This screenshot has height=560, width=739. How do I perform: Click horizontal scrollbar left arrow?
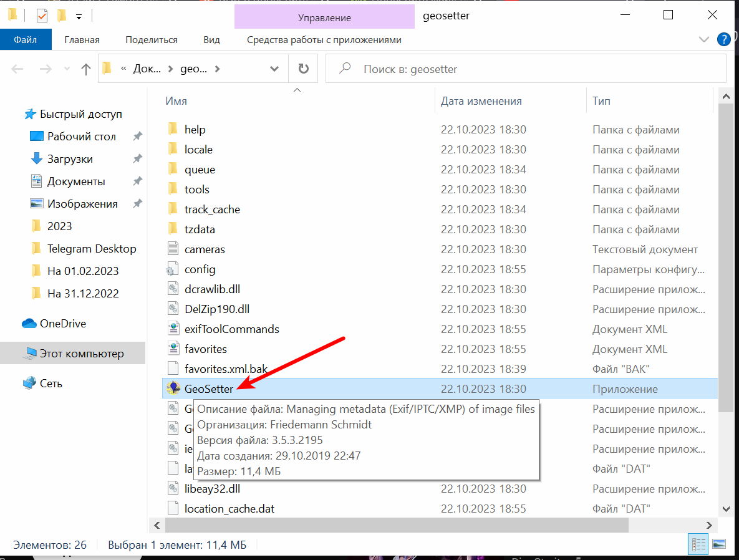tap(157, 524)
